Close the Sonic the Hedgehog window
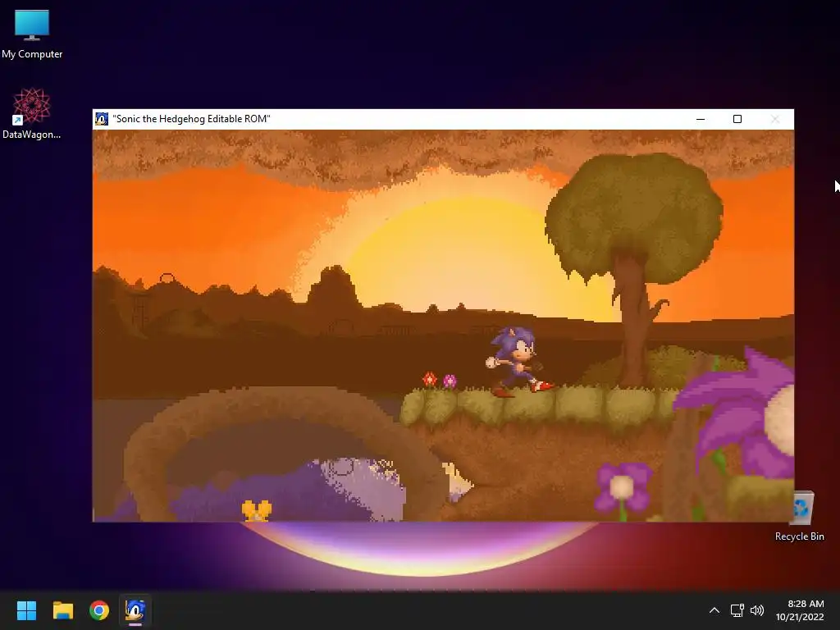The width and height of the screenshot is (840, 630). tap(774, 119)
